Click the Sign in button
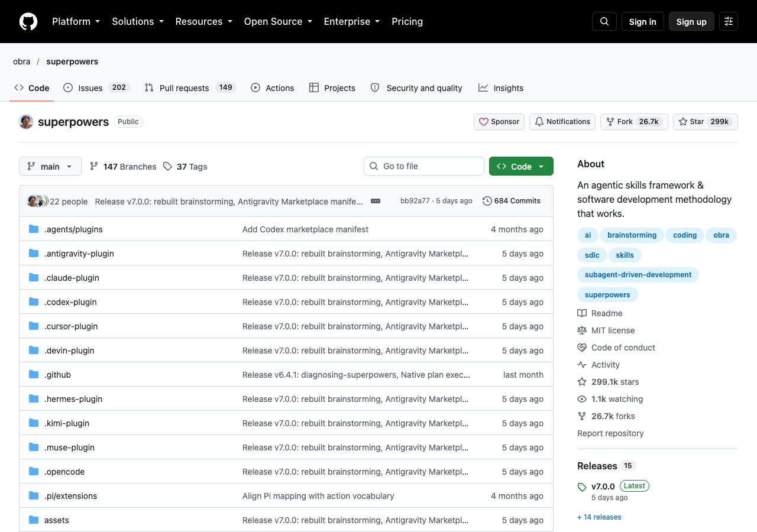This screenshot has width=757, height=532. [643, 21]
